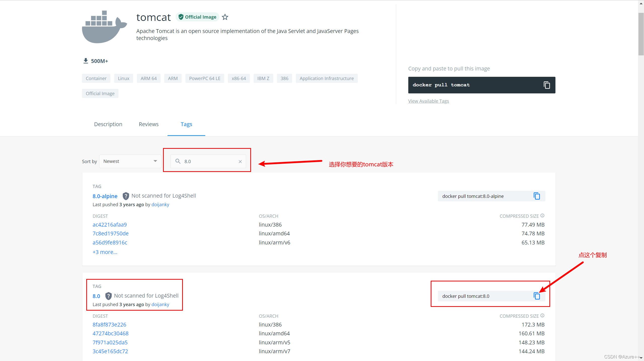Click the Log4Shell shield icon for 8.0-alpine

(x=126, y=196)
